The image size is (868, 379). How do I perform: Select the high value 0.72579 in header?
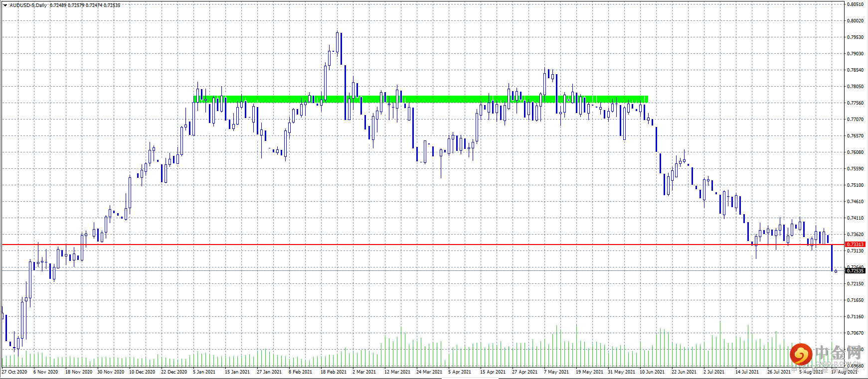[76, 5]
